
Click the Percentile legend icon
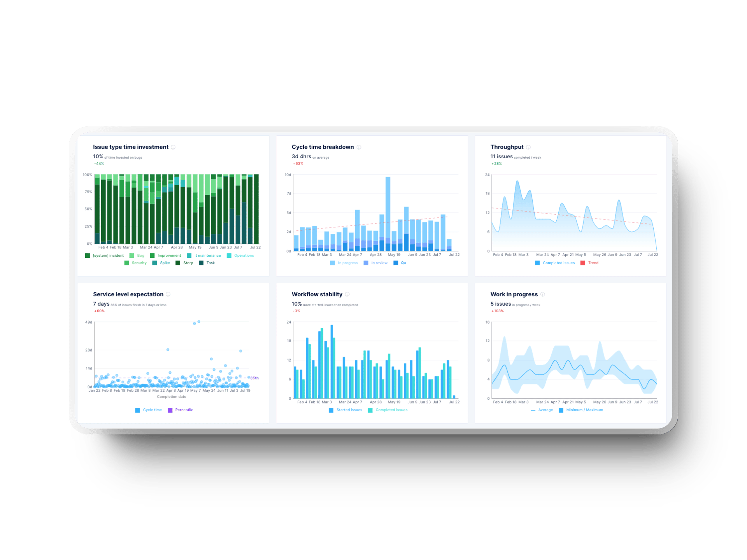[x=170, y=410]
